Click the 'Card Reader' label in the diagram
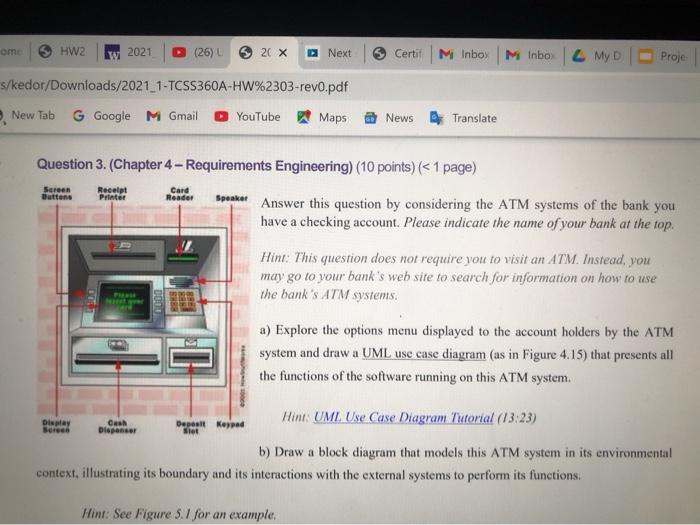Viewport: 700px width, 525px height. [179, 194]
